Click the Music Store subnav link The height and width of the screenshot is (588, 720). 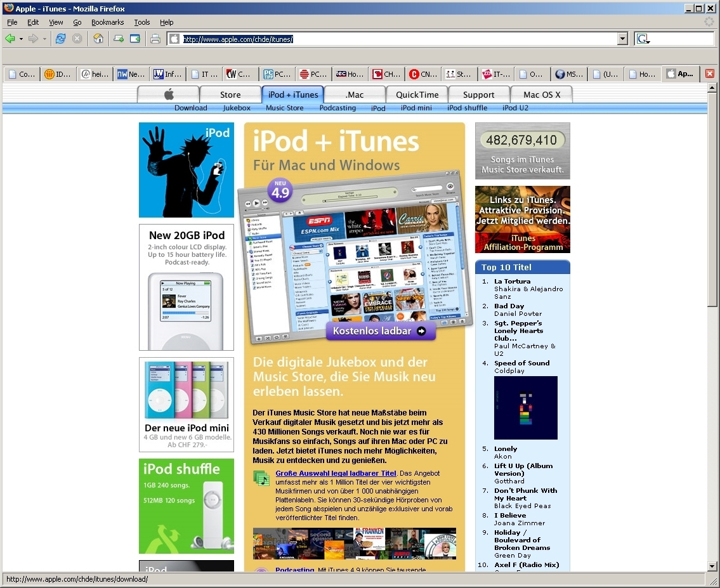click(x=285, y=108)
